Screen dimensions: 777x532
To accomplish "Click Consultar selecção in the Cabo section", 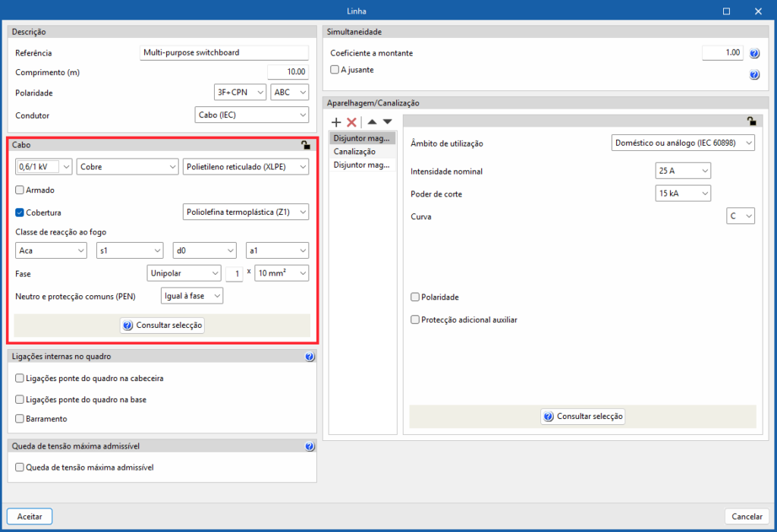I will [162, 325].
